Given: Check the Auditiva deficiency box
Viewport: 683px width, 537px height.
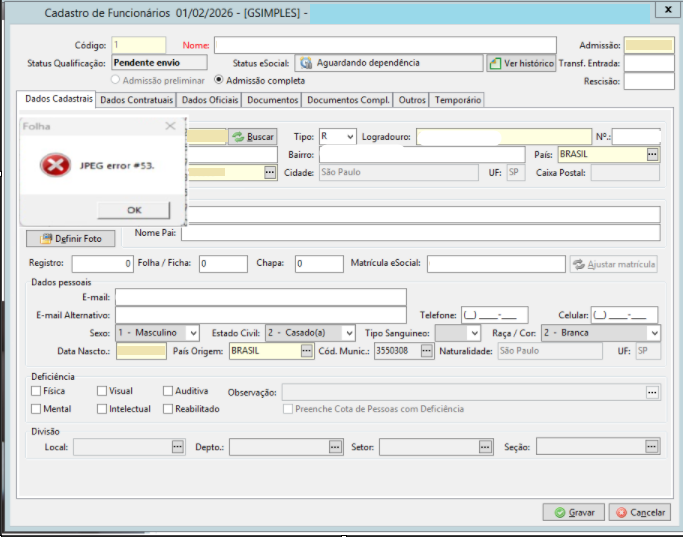Looking at the screenshot, I should (x=168, y=391).
